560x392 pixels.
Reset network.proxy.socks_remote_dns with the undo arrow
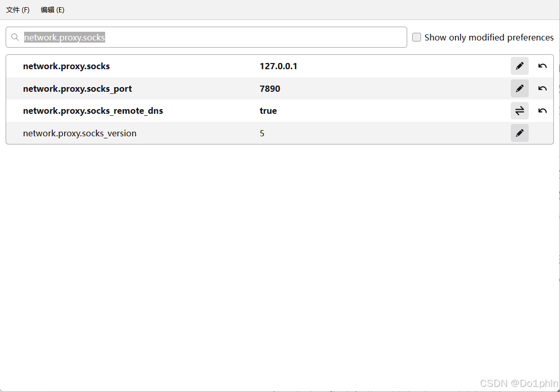[x=542, y=111]
